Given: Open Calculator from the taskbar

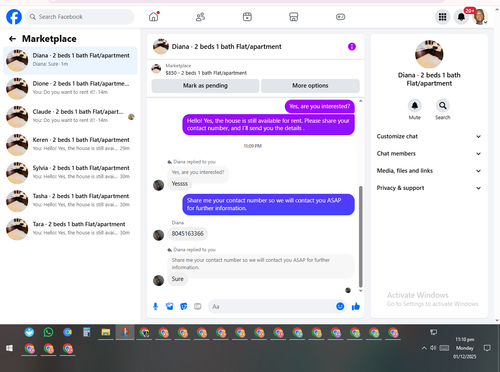Looking at the screenshot, I should click(87, 332).
